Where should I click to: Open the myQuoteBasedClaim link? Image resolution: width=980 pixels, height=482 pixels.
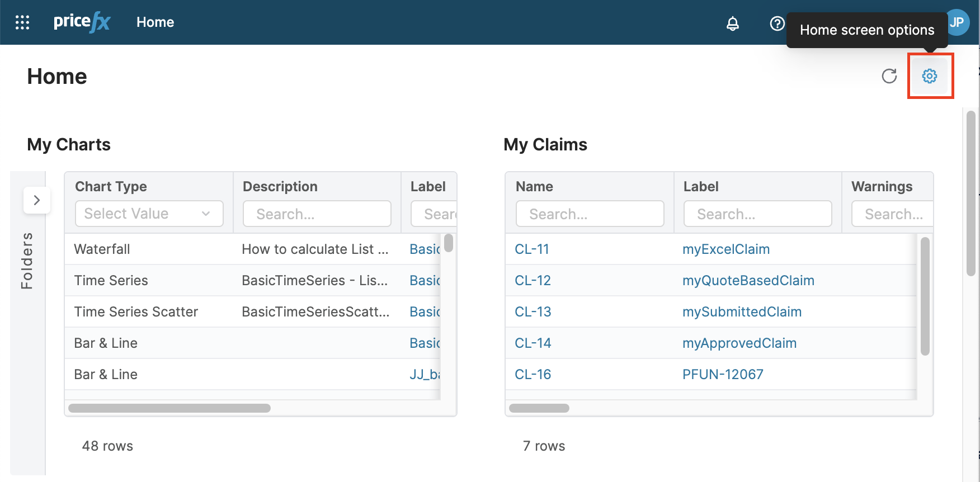pos(748,281)
